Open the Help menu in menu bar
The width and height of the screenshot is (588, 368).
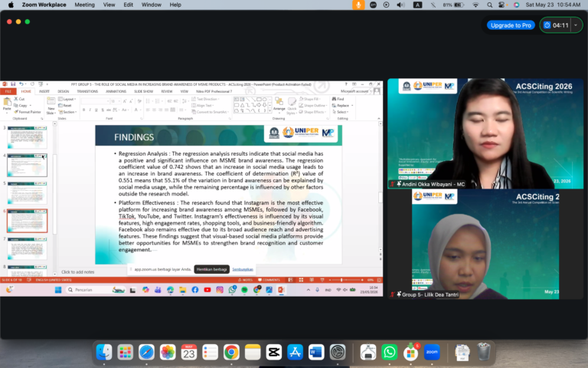coord(175,5)
